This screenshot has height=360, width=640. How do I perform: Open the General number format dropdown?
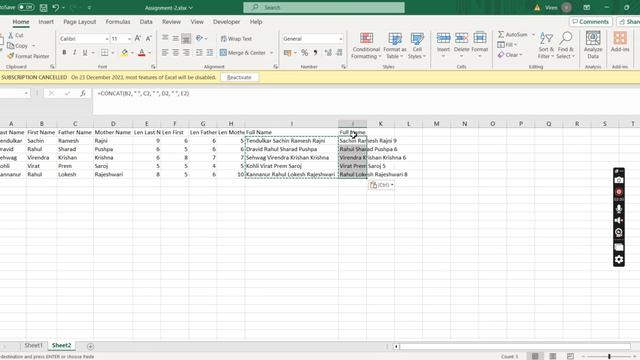point(340,39)
